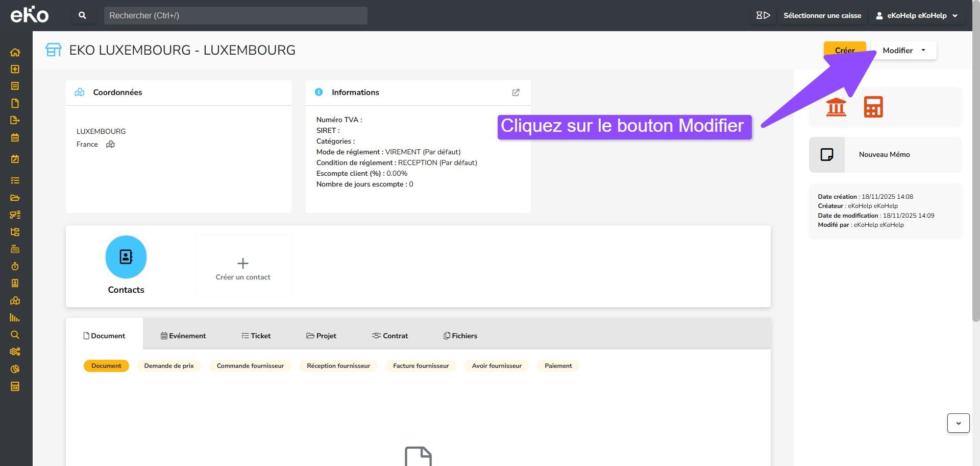Open the bank building icon
The width and height of the screenshot is (980, 466).
pyautogui.click(x=836, y=107)
